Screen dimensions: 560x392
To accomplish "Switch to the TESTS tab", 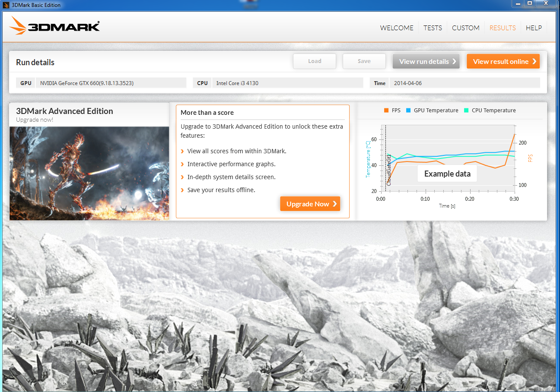I will coord(433,28).
